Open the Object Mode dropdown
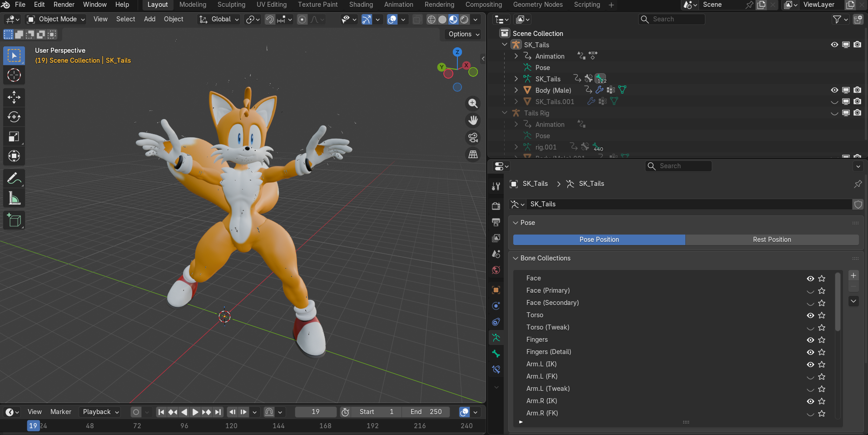Image resolution: width=868 pixels, height=435 pixels. 56,19
